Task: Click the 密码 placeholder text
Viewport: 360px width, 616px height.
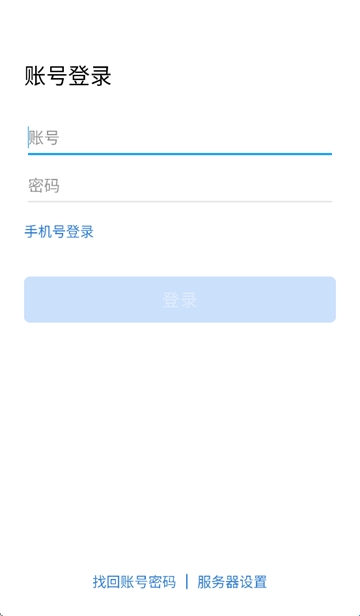Action: [x=44, y=186]
